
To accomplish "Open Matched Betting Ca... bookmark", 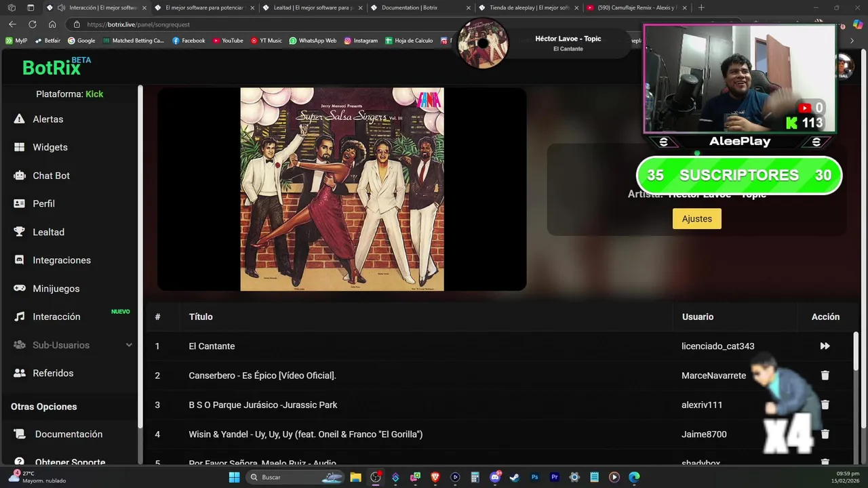I will click(134, 41).
